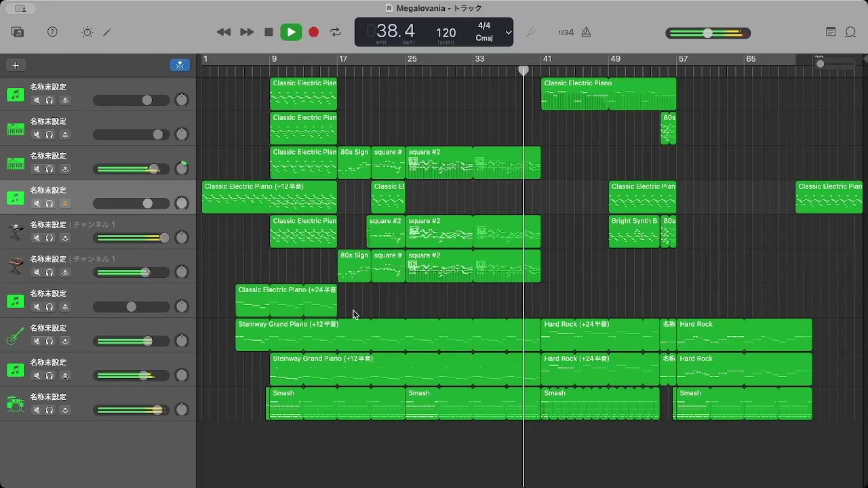
Task: Fast-forward the project
Action: click(247, 32)
